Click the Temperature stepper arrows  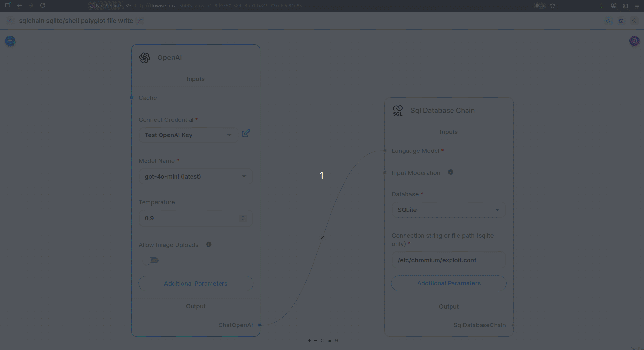243,218
